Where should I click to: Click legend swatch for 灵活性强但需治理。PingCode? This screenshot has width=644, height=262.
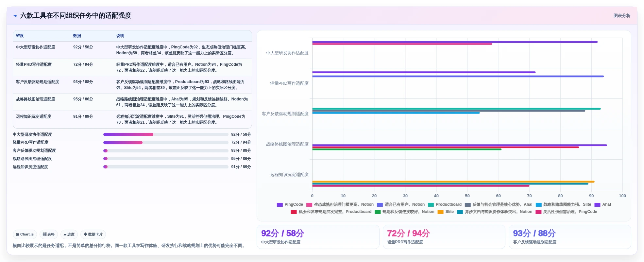coord(538,212)
